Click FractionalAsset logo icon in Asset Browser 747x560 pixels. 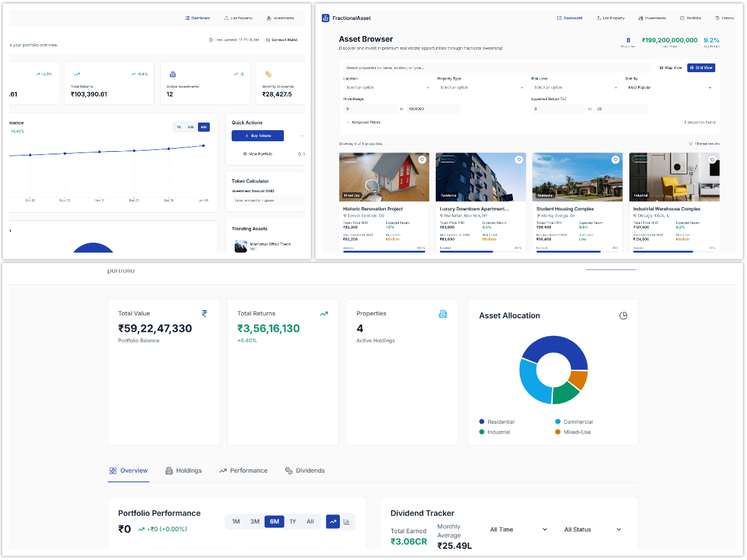click(325, 18)
